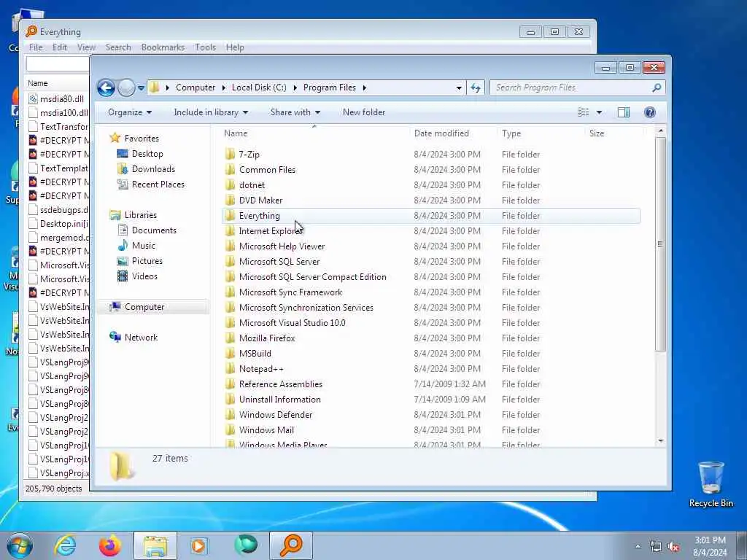Screen dimensions: 747x560
Task: Select Videos library in navigation pane
Action: tap(144, 276)
